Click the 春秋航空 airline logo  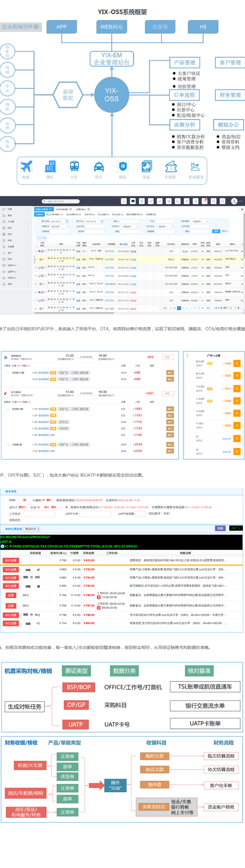tap(5, 357)
